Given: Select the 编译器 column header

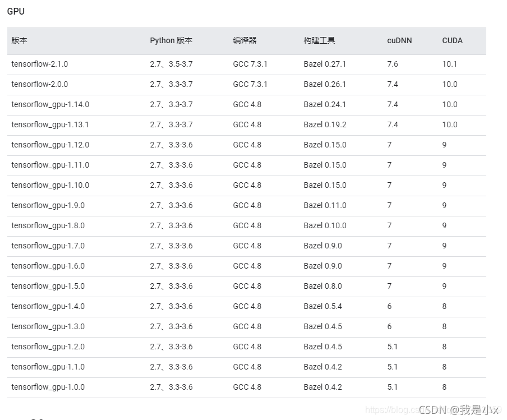Looking at the screenshot, I should click(x=245, y=40).
